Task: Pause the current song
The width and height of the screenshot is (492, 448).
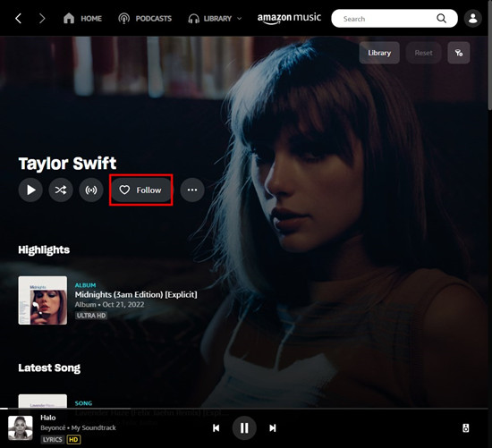Action: pyautogui.click(x=244, y=428)
